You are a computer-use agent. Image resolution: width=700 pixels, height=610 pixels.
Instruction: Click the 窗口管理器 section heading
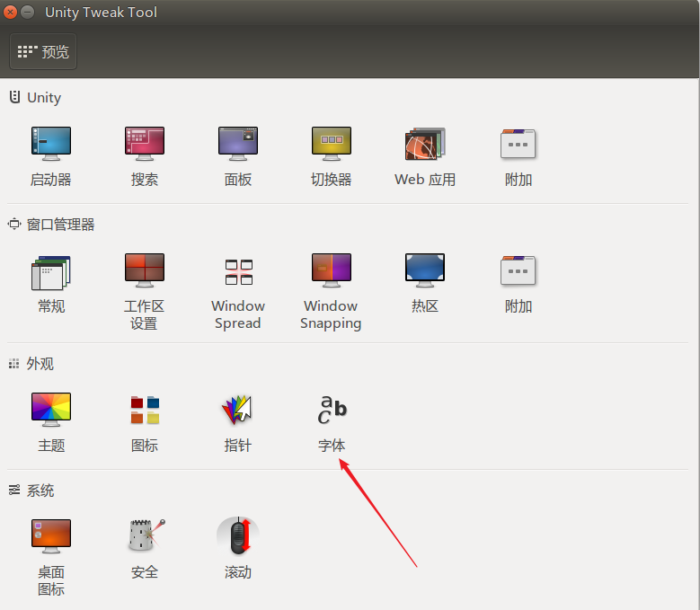(x=51, y=225)
